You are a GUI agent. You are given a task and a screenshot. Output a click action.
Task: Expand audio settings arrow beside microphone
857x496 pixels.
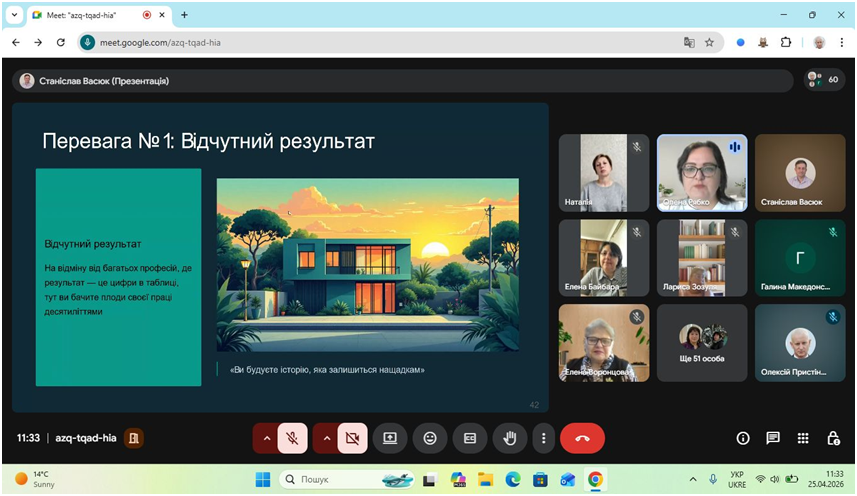(x=266, y=438)
